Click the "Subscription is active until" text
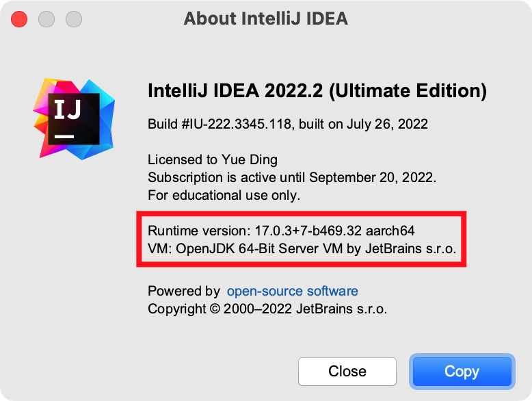532x401 pixels. [x=227, y=178]
